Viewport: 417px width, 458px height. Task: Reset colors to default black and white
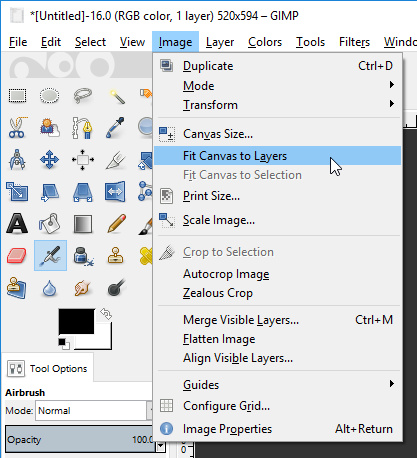pos(63,344)
